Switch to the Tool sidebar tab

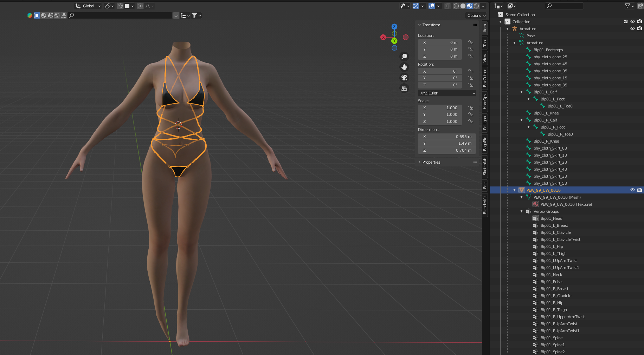coord(485,43)
